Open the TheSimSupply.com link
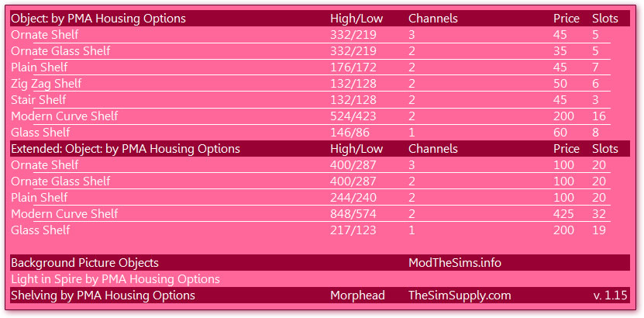Screen dimensions: 644x318 tap(460, 295)
